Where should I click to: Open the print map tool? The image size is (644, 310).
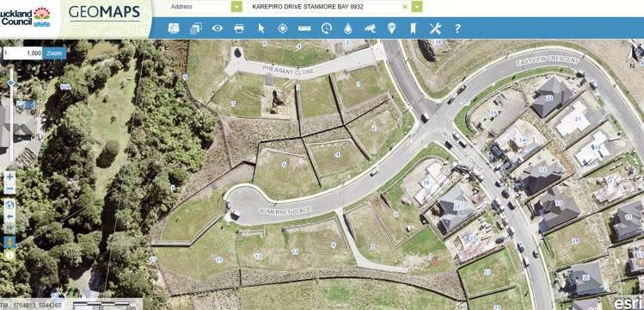click(239, 28)
